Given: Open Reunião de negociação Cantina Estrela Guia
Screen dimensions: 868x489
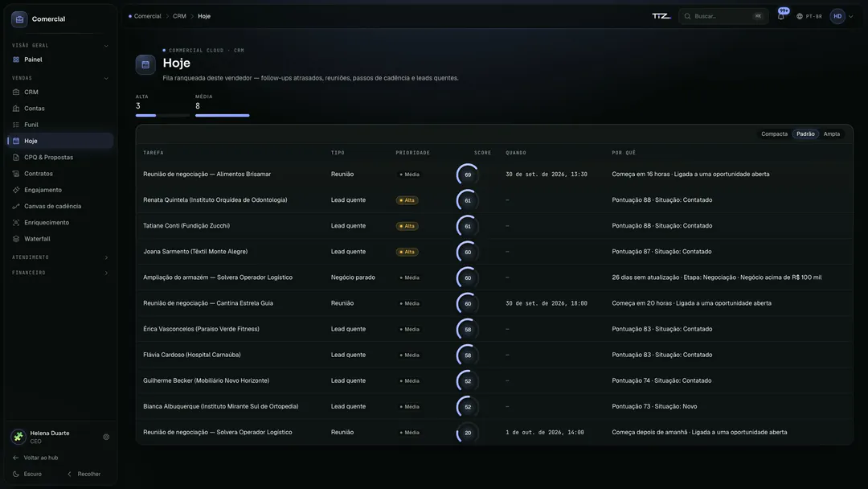Looking at the screenshot, I should coord(494,303).
